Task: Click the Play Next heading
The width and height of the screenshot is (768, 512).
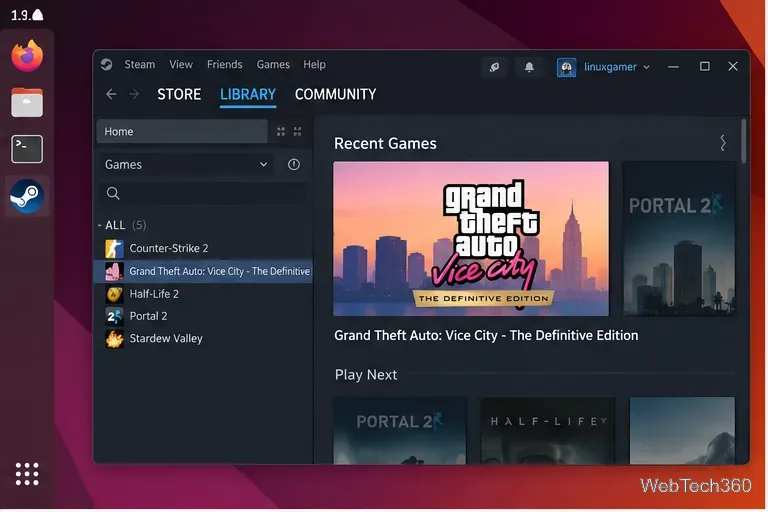Action: pos(366,375)
